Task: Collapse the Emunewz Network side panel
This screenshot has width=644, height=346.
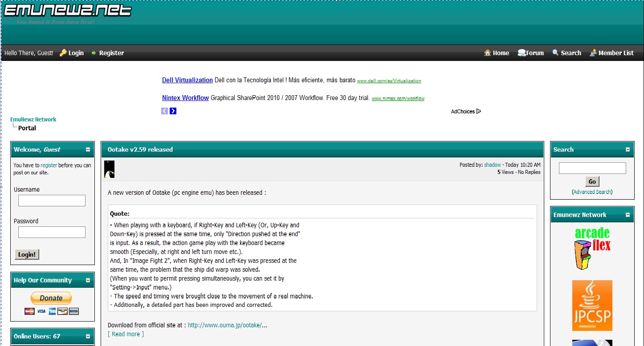Action: coord(628,215)
